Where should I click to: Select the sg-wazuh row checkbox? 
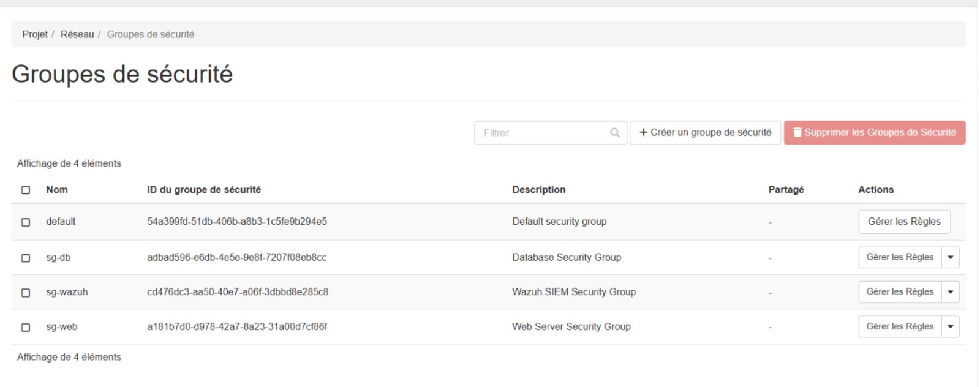[x=26, y=293]
